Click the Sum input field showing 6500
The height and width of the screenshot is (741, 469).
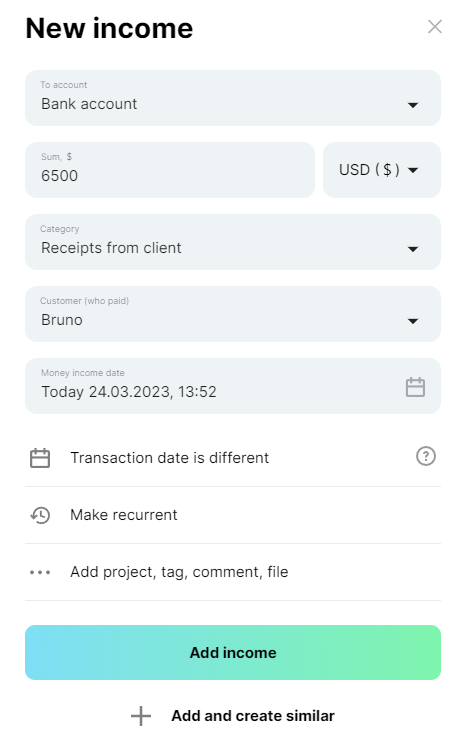pyautogui.click(x=170, y=170)
